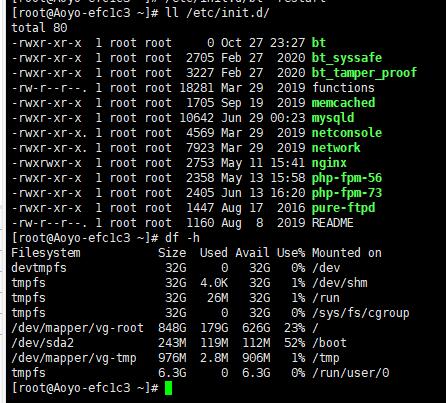Image resolution: width=446 pixels, height=403 pixels.
Task: Select the memcached entry in listing
Action: coord(343,103)
